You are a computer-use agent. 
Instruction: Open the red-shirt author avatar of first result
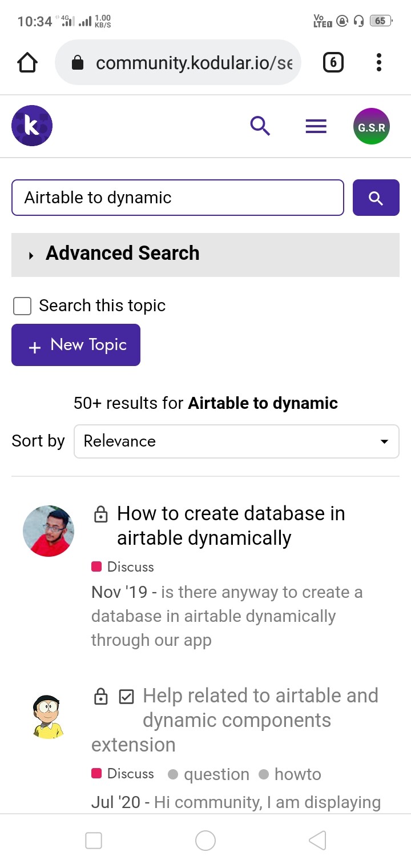[x=49, y=531]
